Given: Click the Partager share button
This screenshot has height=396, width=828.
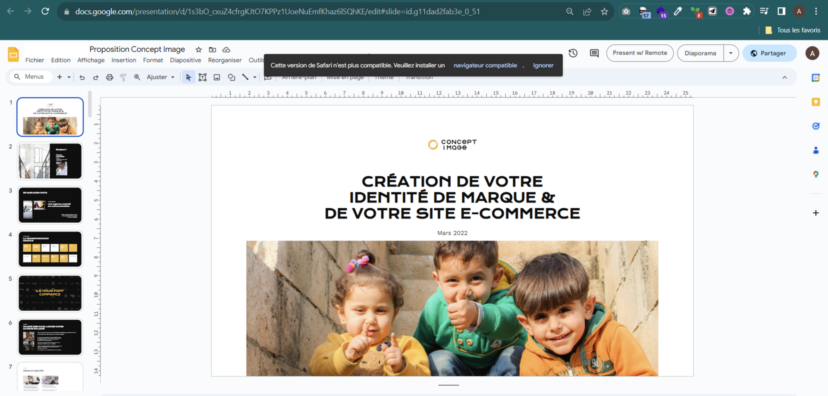Looking at the screenshot, I should pyautogui.click(x=769, y=53).
